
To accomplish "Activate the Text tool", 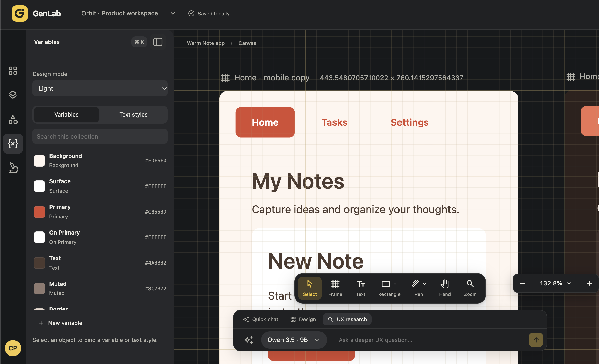I will click(360, 288).
